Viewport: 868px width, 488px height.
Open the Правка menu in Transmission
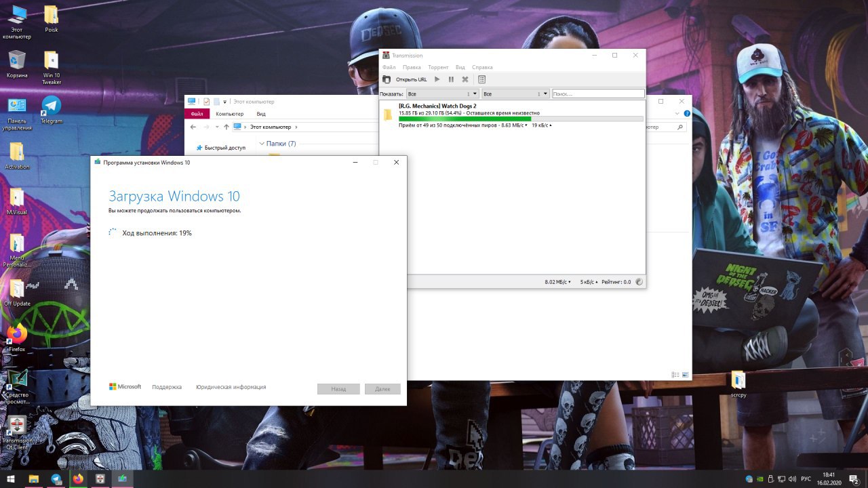click(412, 67)
